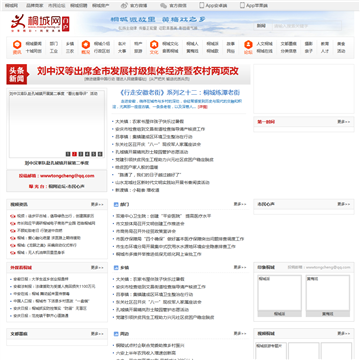Open the 曝光台 桐网论坛-市民心声 link
360x360 pixels.
pyautogui.click(x=56, y=186)
